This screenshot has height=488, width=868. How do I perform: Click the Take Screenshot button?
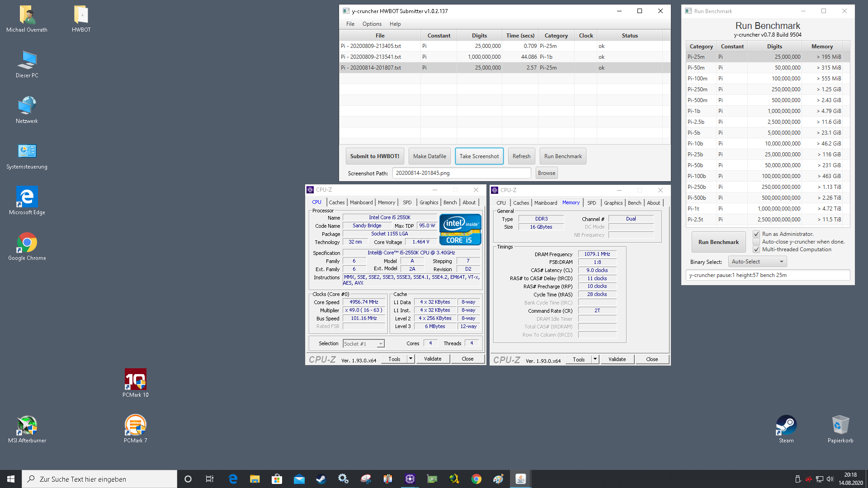(479, 156)
